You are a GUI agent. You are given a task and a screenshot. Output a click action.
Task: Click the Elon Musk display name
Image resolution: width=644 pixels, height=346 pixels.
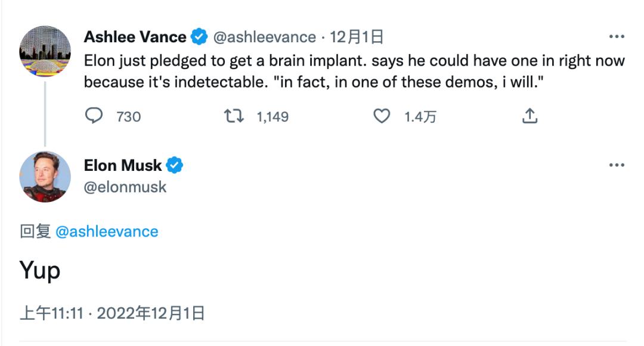[x=123, y=165]
